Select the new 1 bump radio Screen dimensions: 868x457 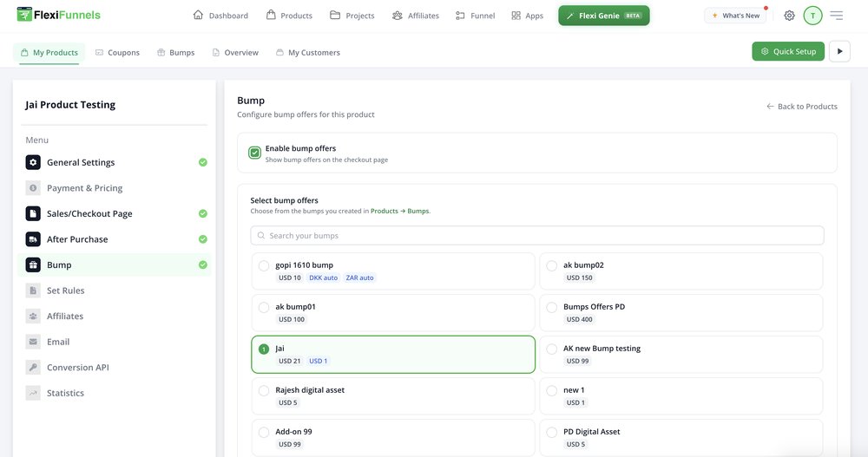[x=552, y=390]
